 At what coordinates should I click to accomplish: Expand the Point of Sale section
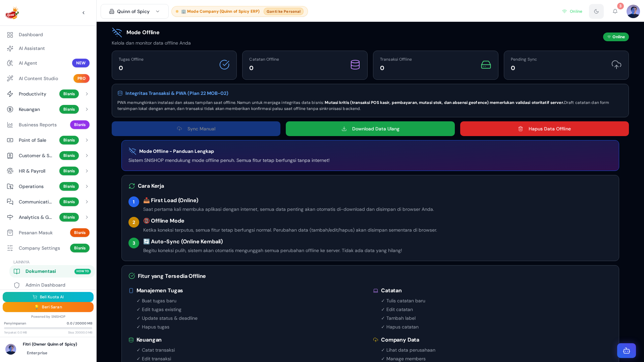[x=48, y=140]
